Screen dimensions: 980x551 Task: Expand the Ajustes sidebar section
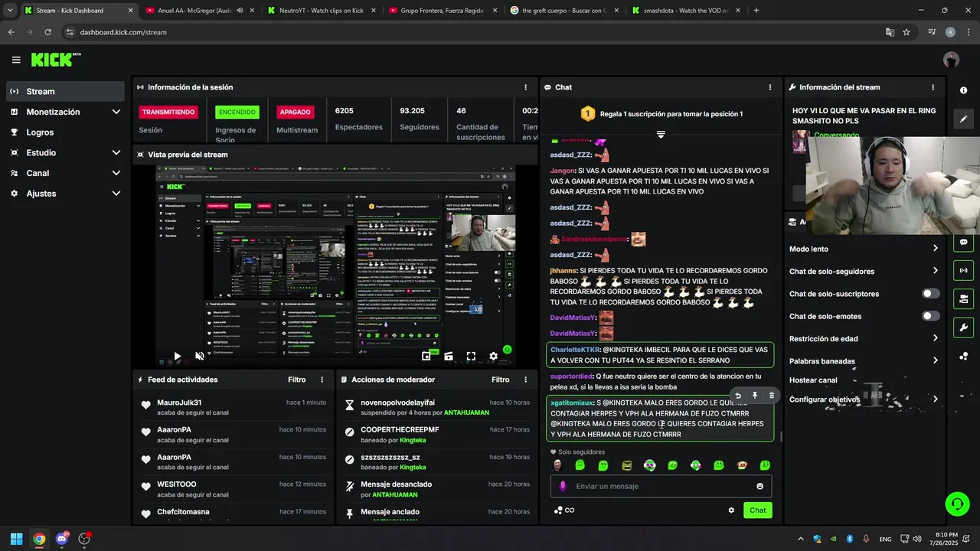pyautogui.click(x=65, y=194)
